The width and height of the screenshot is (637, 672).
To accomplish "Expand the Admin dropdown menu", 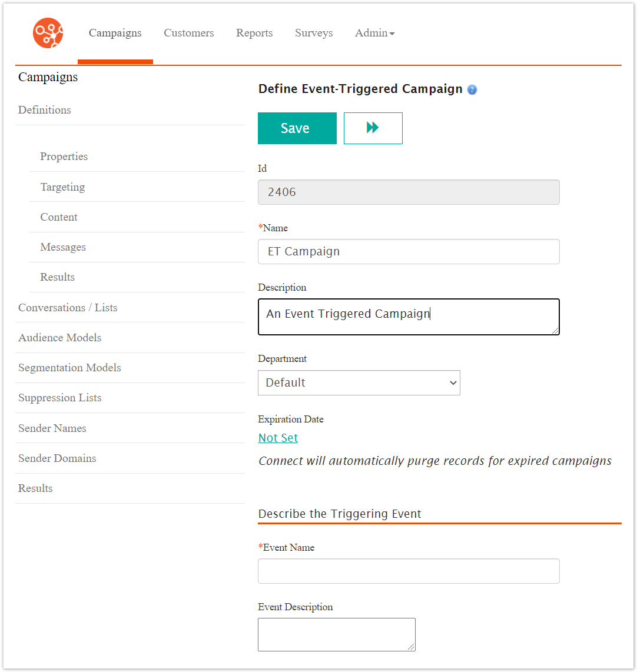I will 374,33.
